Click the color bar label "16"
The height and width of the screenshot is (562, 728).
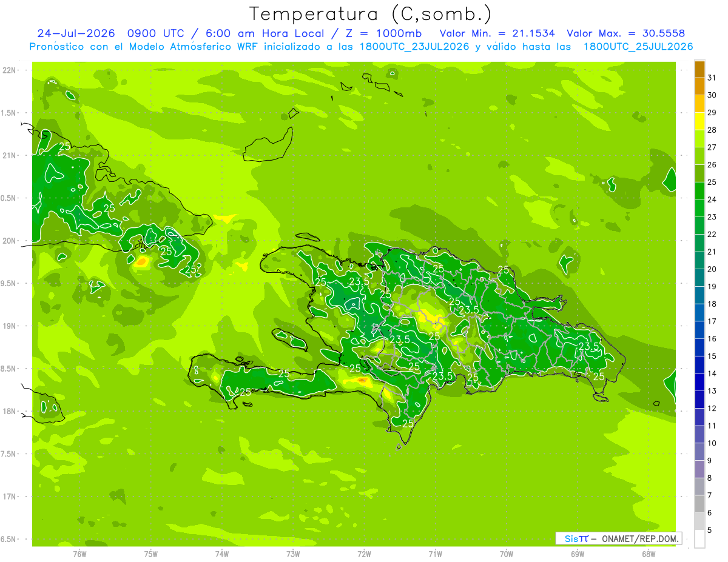click(x=712, y=339)
